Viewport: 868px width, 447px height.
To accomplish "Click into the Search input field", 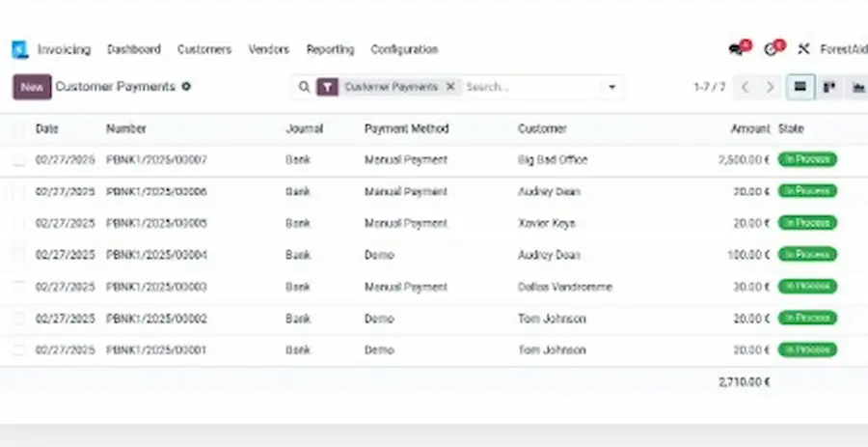I will click(530, 87).
